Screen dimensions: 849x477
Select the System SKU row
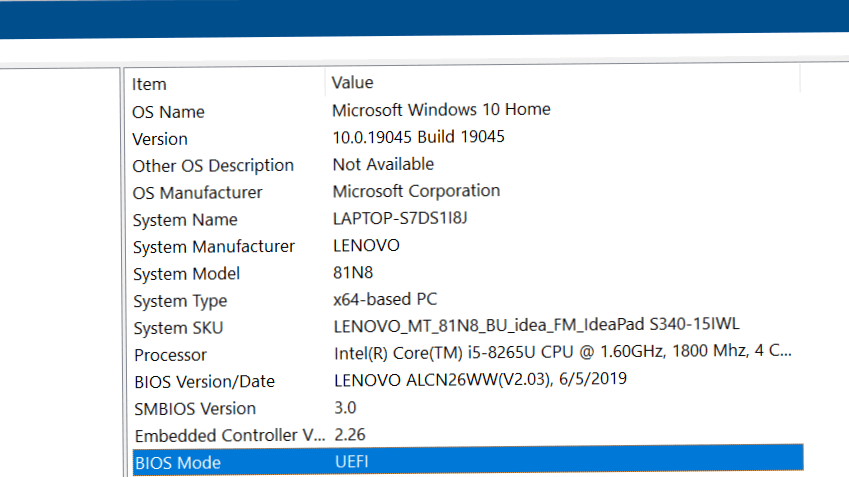coord(178,328)
